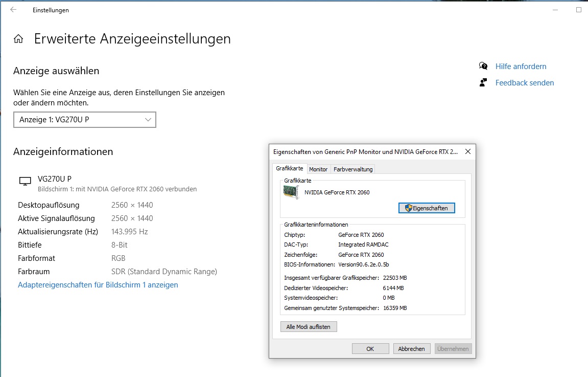
Task: Select the Systemvideospeicher 0 MB value
Action: tap(389, 298)
